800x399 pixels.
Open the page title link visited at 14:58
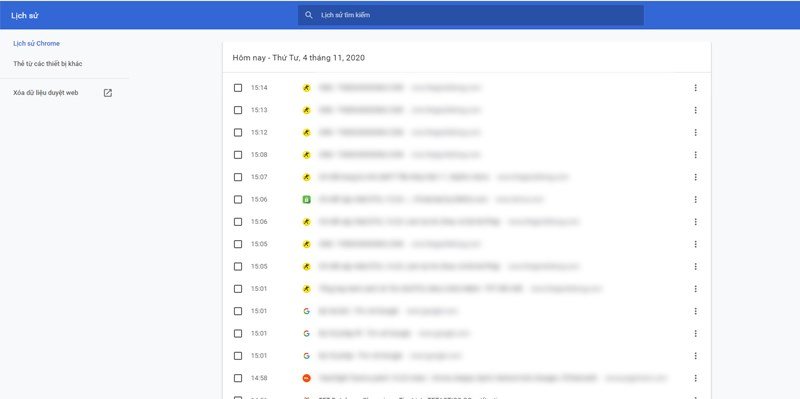(x=457, y=378)
